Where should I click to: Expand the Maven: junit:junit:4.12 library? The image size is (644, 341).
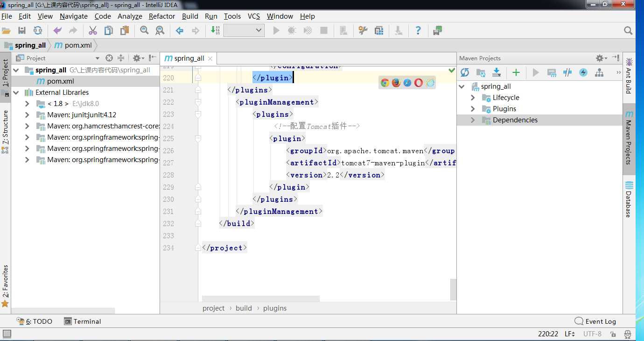point(28,115)
